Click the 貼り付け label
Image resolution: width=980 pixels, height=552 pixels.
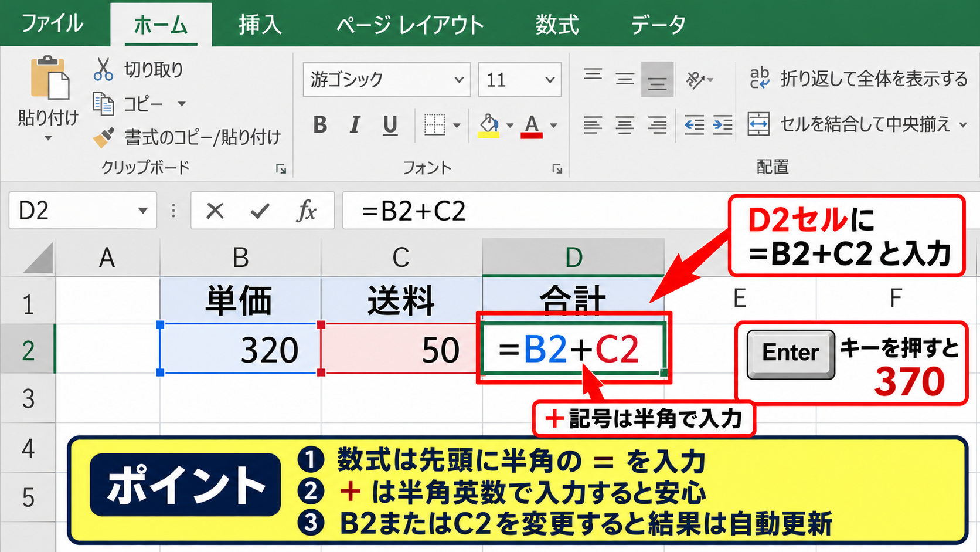(48, 118)
